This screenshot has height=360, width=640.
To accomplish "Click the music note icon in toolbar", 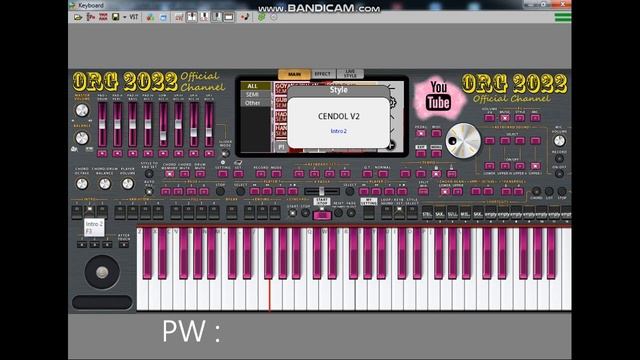I will tap(245, 17).
